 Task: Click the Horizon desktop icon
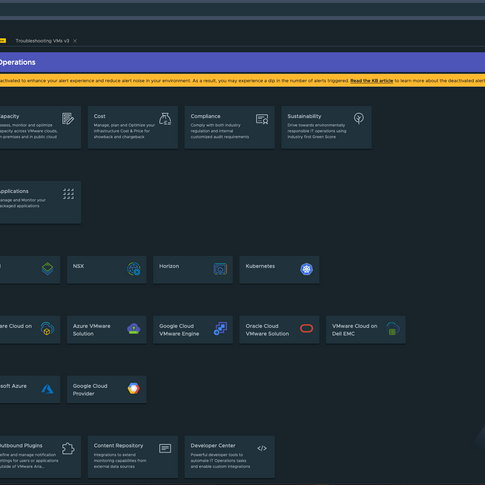(x=220, y=269)
